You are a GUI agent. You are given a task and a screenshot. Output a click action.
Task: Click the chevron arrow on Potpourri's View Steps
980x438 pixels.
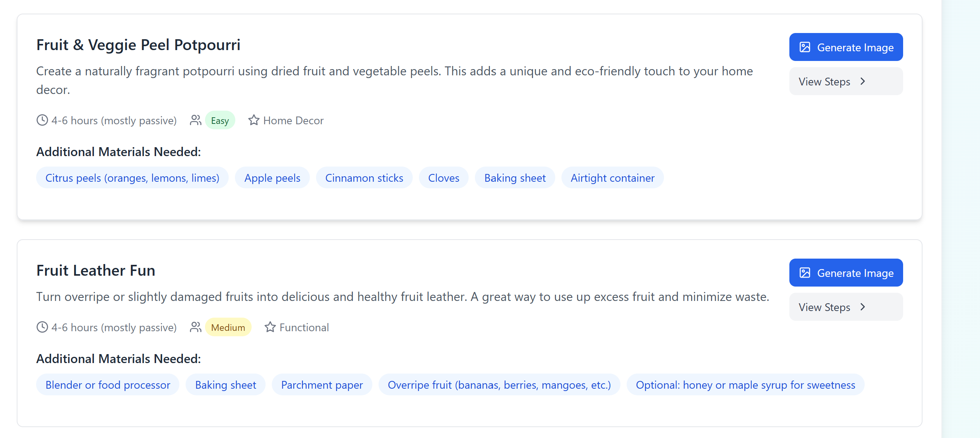click(863, 82)
